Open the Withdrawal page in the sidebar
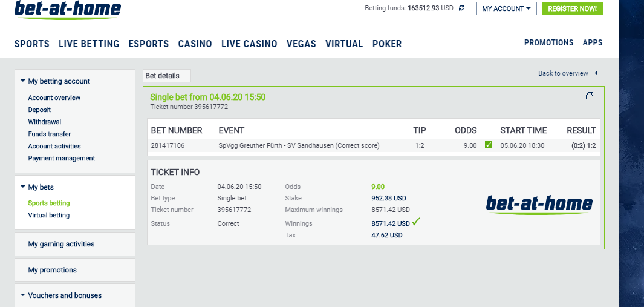This screenshot has width=644, height=307. click(x=44, y=122)
